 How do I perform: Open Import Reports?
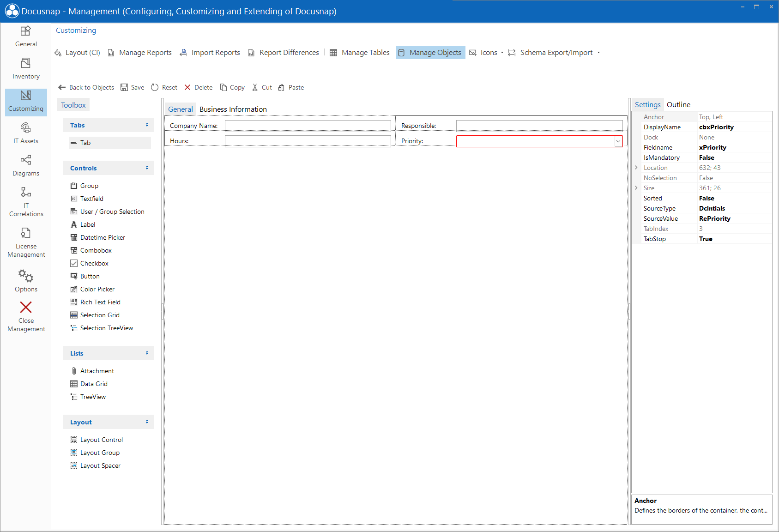click(x=210, y=53)
